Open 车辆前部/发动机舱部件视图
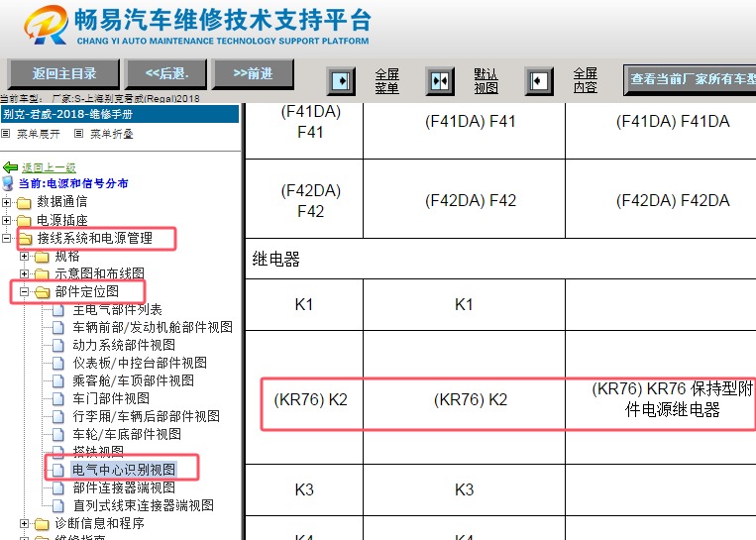Image resolution: width=756 pixels, height=540 pixels. 153,327
